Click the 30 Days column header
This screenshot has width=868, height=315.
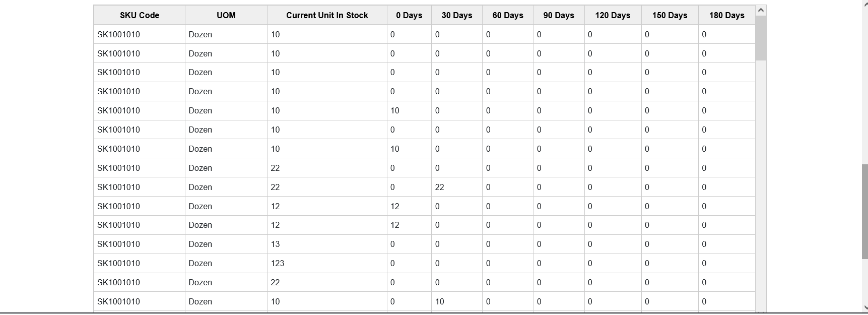click(x=457, y=15)
